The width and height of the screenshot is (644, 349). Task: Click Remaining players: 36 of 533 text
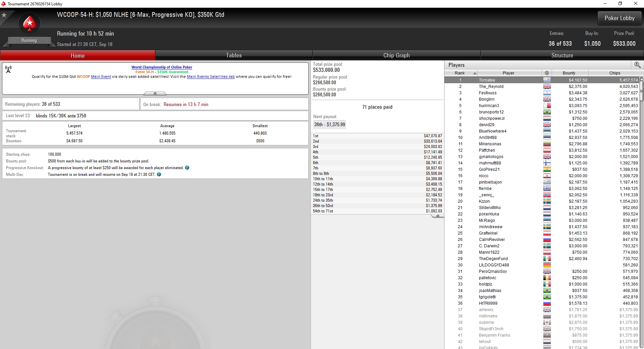tap(33, 104)
